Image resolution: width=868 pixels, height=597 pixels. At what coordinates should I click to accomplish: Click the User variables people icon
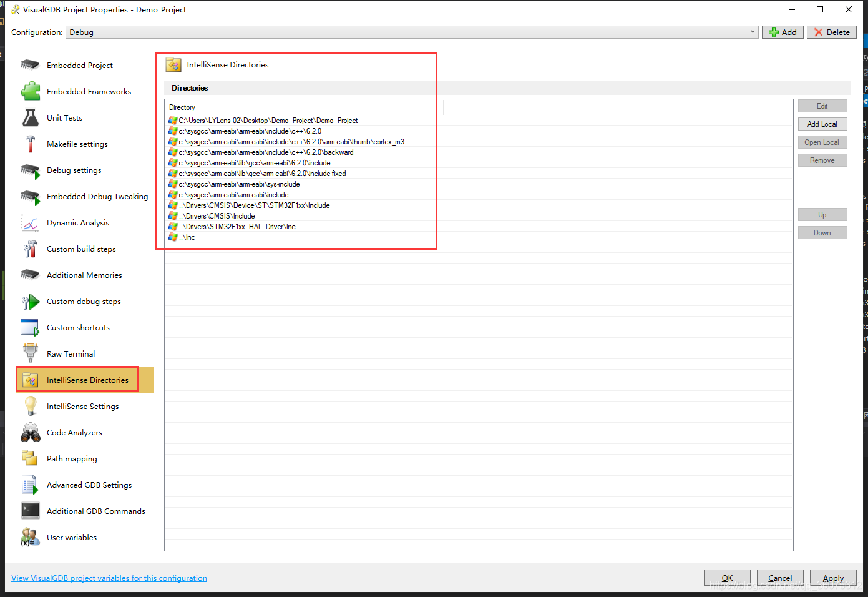[x=30, y=537]
